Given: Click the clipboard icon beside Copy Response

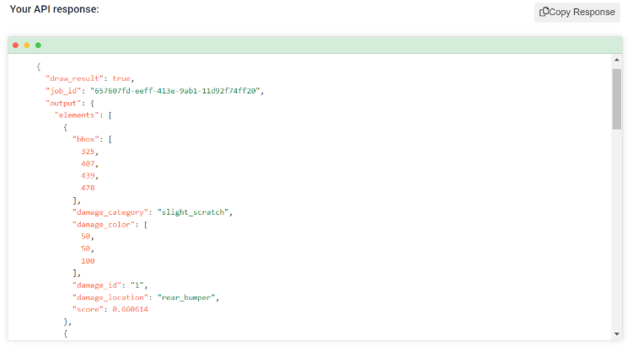Looking at the screenshot, I should click(544, 12).
